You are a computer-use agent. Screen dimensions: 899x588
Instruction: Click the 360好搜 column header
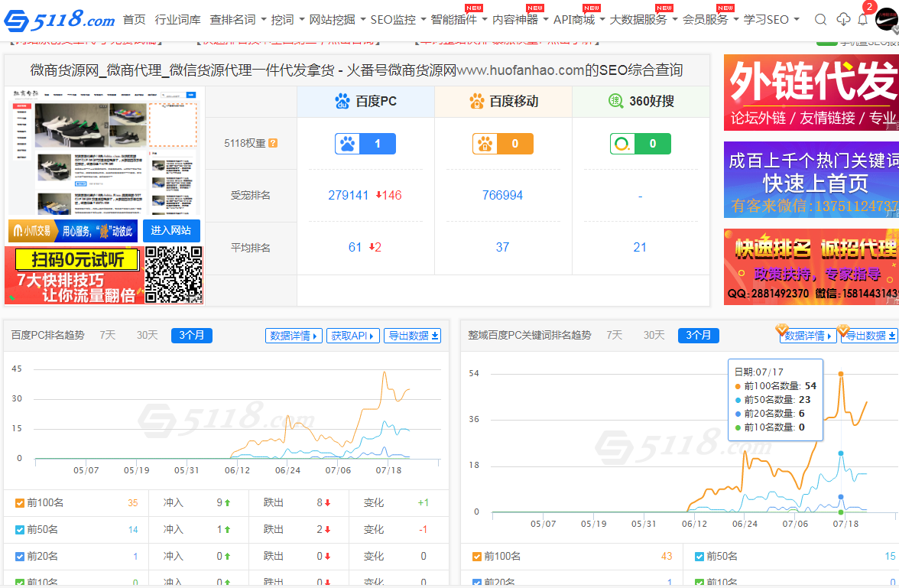641,102
